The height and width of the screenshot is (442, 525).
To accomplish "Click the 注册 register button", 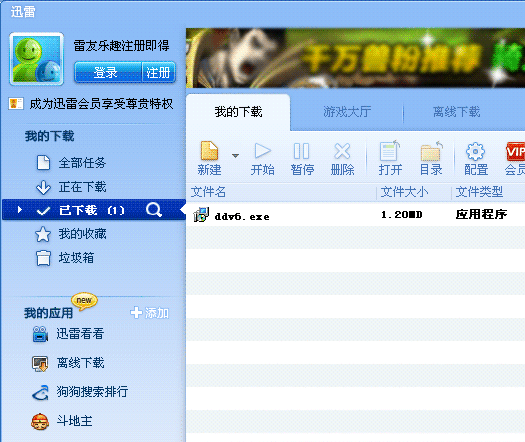I will coord(159,72).
